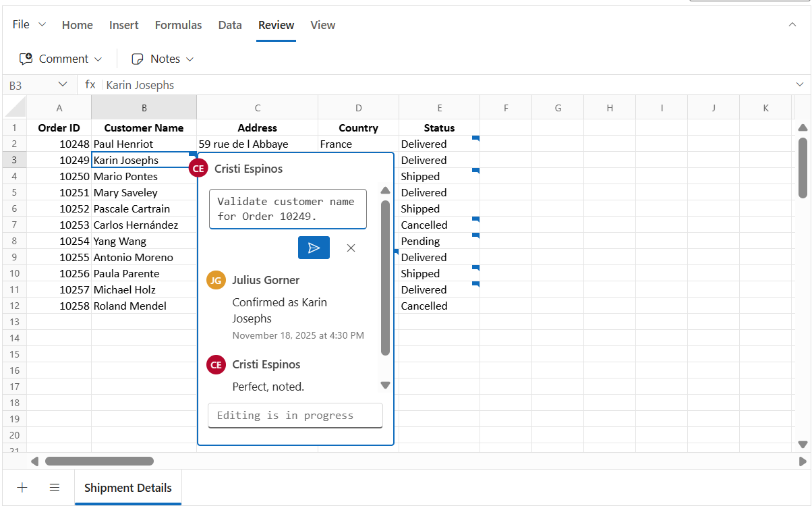Open the Comment dropdown arrow

coord(98,59)
